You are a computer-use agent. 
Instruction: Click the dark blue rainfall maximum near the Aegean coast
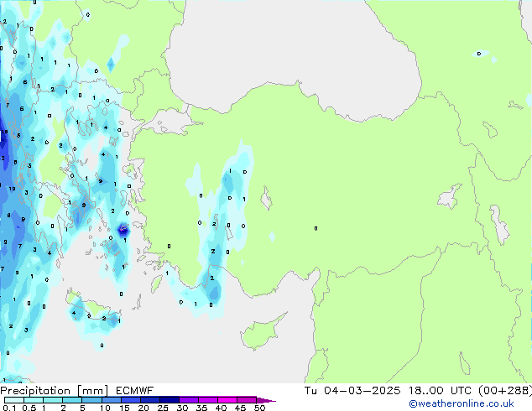123,230
